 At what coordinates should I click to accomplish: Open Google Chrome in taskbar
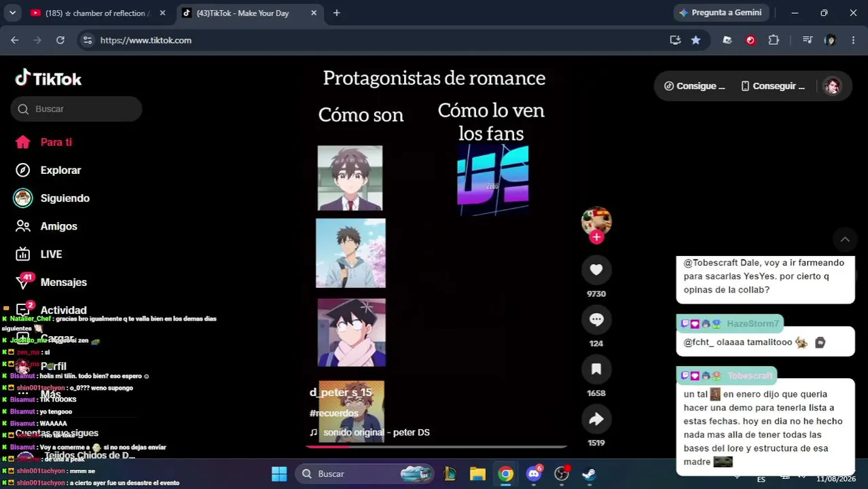pos(506,473)
